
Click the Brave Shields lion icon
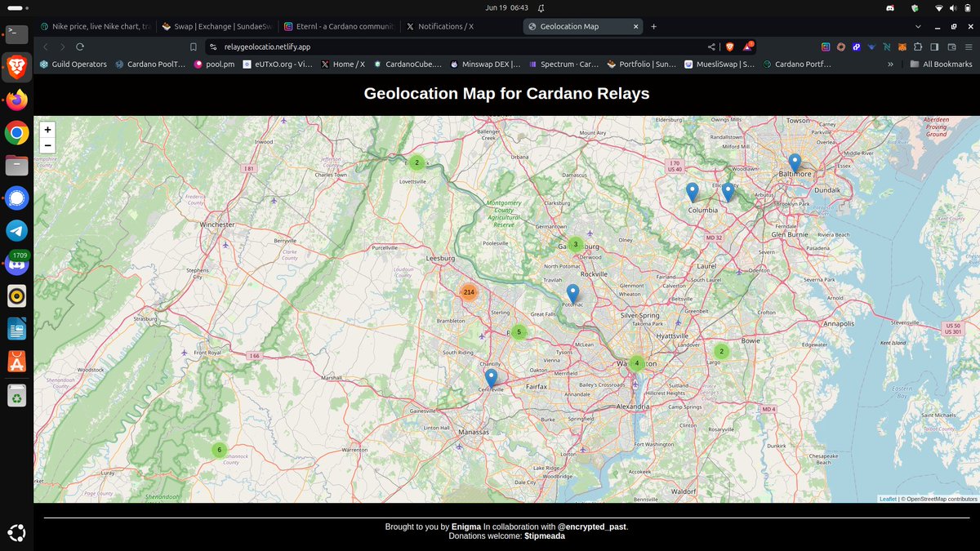pos(729,47)
